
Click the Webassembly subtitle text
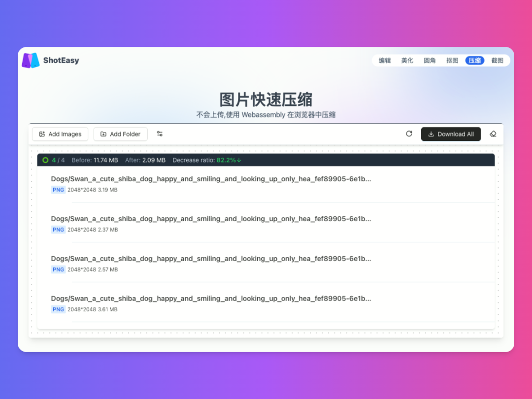(x=266, y=115)
